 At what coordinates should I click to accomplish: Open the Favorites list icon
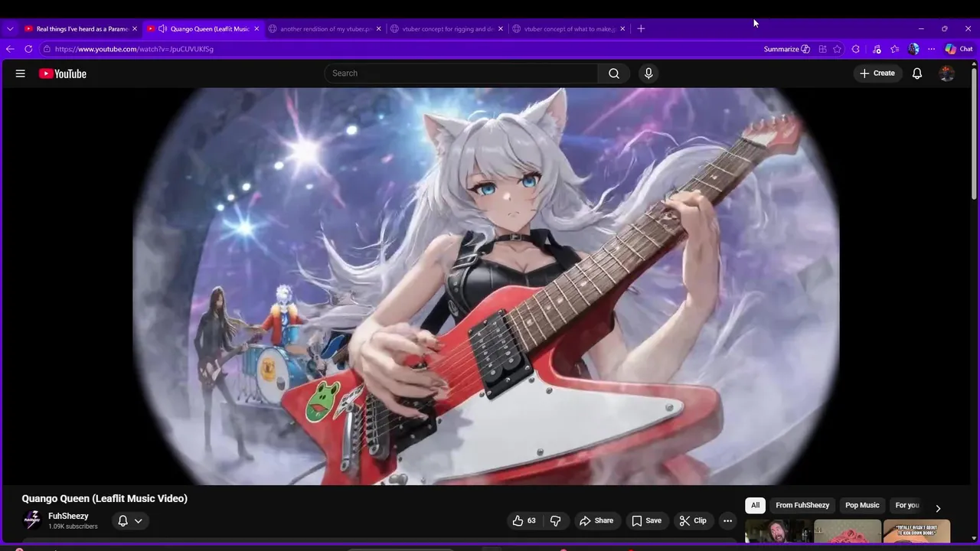895,49
